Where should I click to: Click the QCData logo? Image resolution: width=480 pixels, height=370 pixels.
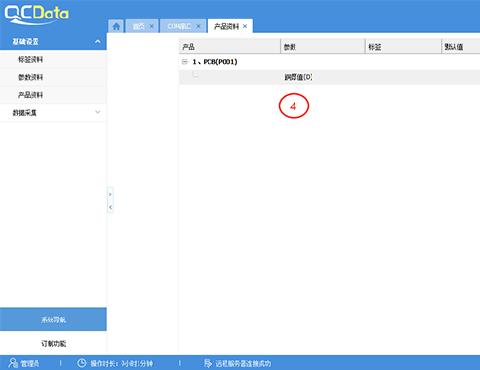(36, 15)
